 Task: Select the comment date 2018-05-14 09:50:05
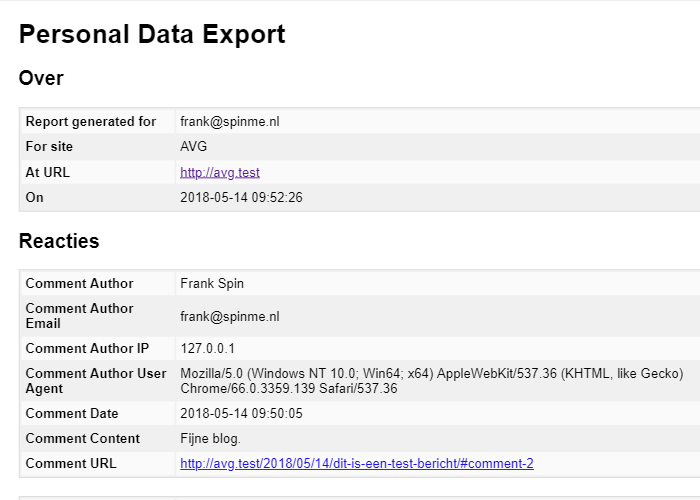coord(241,414)
